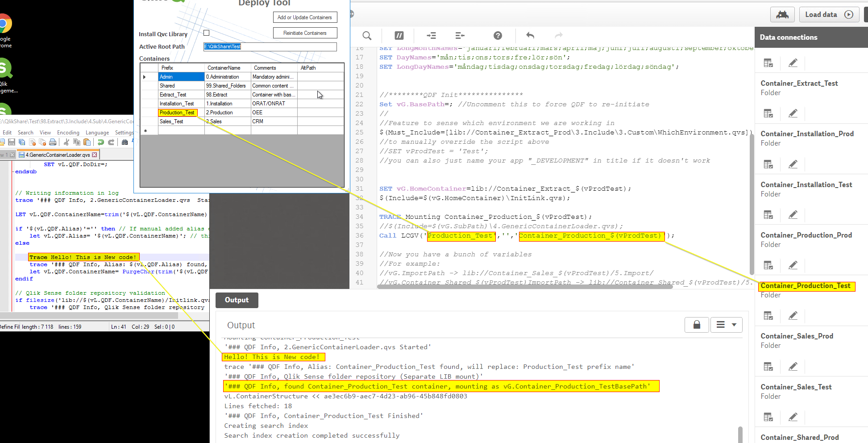Click Reinitiate Containers button
The width and height of the screenshot is (868, 443).
tap(305, 33)
